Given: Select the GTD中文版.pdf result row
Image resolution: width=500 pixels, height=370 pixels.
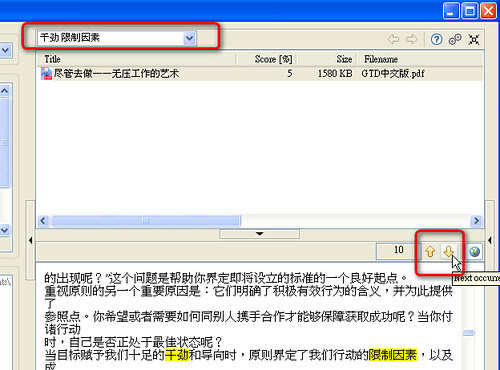Looking at the screenshot, I should [x=260, y=73].
